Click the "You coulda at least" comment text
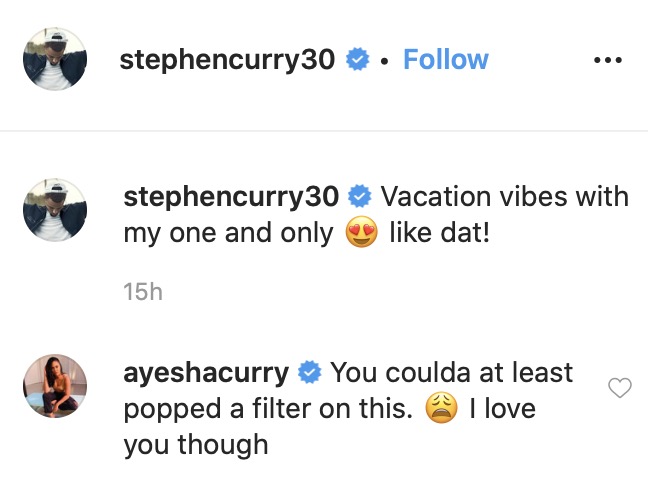The width and height of the screenshot is (648, 478). tap(451, 374)
